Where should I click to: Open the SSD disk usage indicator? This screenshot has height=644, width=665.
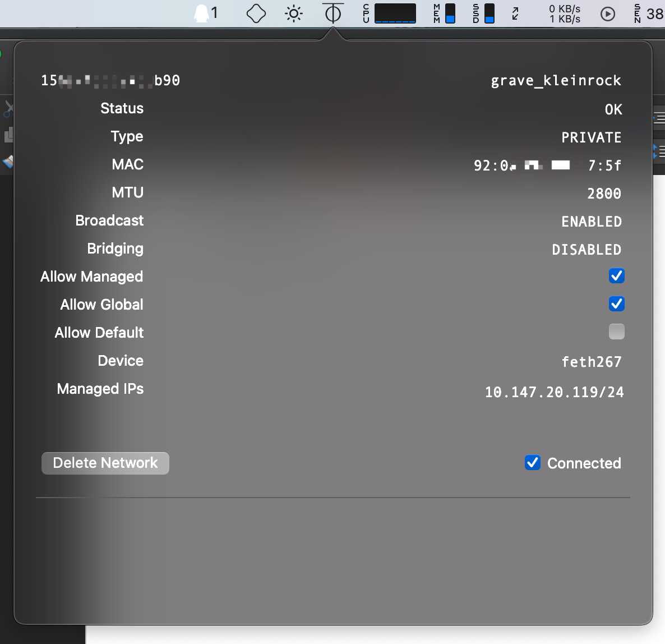[483, 13]
